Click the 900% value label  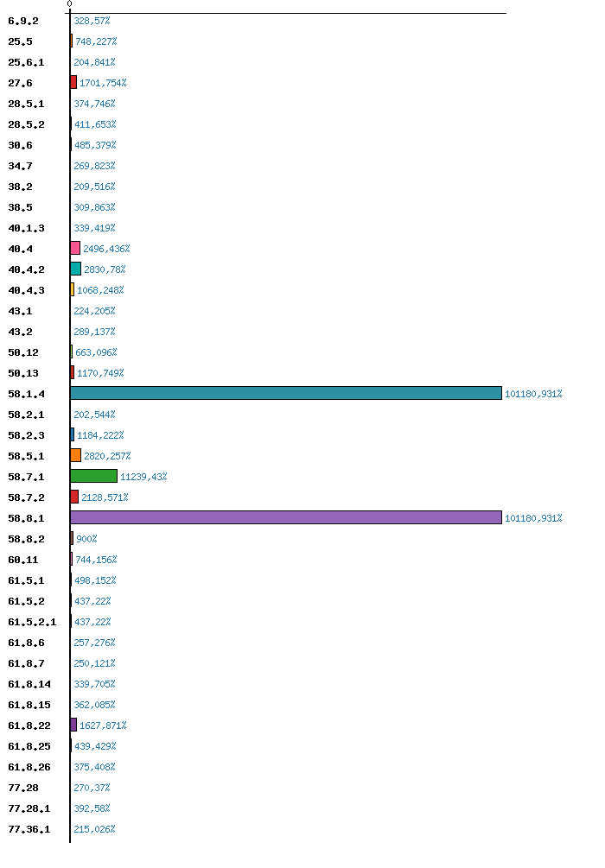click(x=86, y=539)
